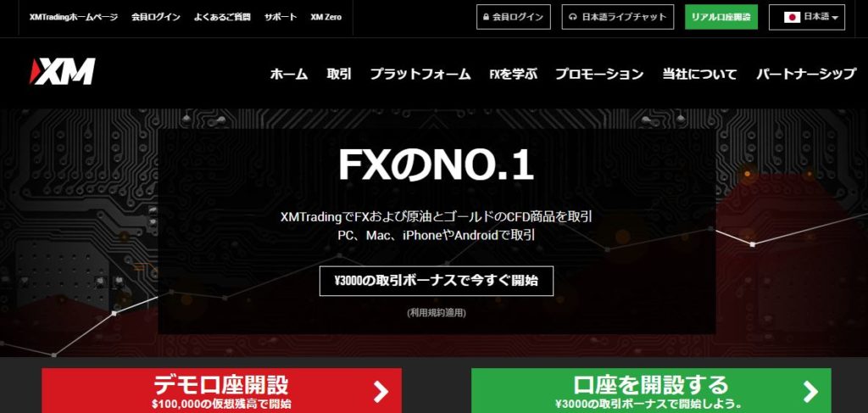This screenshot has height=413, width=868.
Task: Open the 日本語 language dropdown
Action: [807, 17]
